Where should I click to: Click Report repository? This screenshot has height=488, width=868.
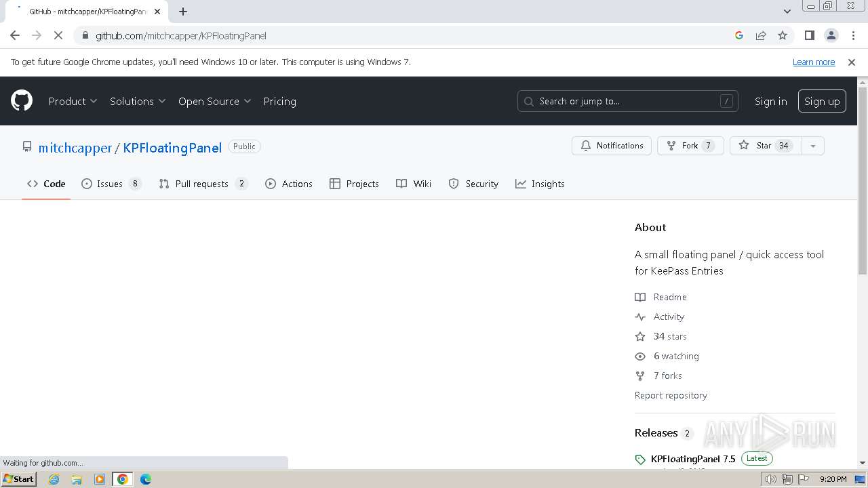point(671,395)
